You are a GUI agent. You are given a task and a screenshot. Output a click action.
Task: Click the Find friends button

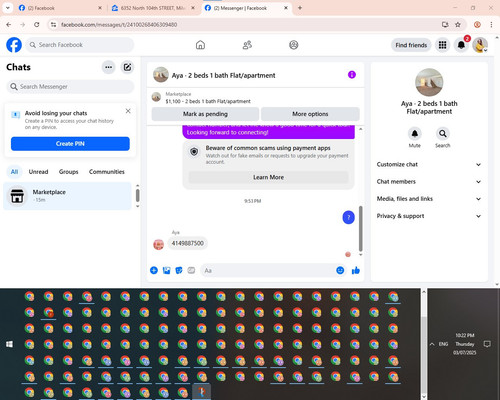coord(411,45)
